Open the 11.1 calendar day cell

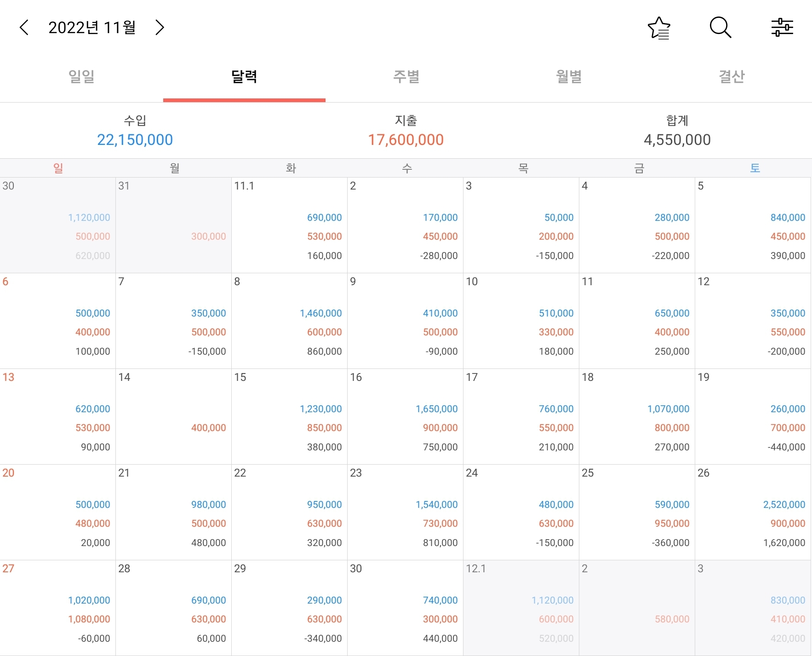point(289,225)
